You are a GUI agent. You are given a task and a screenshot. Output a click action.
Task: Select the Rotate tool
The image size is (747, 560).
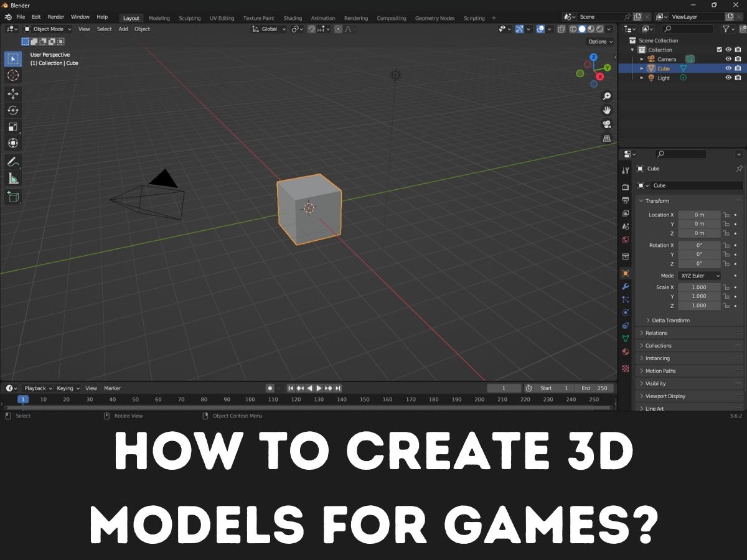click(x=12, y=110)
